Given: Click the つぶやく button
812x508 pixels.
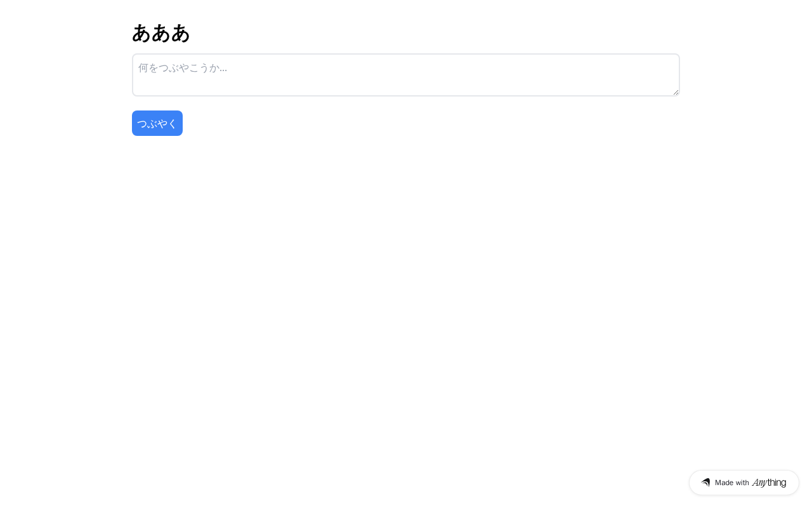Looking at the screenshot, I should pos(157,123).
